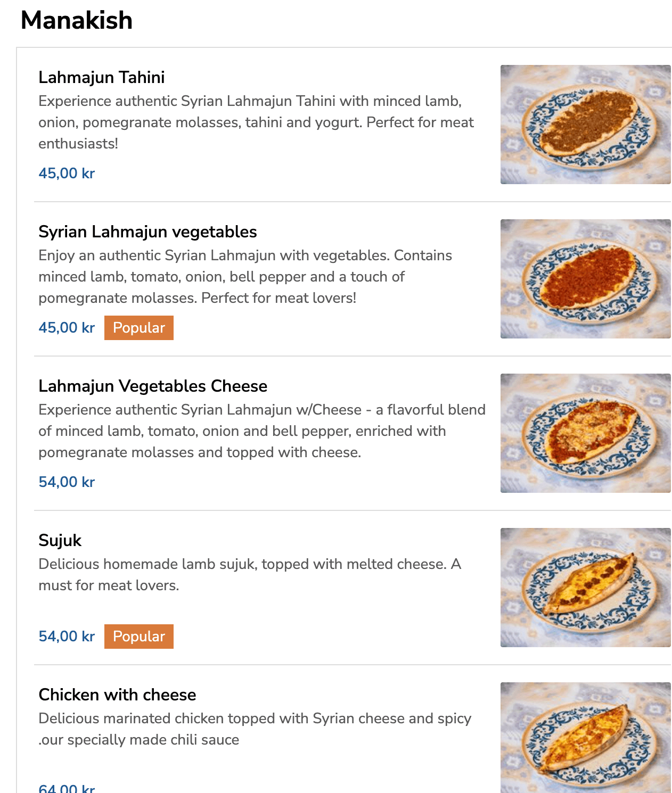Click the Syrian Lahmajun vegetables 45,00 kr price
This screenshot has width=672, height=793.
click(x=67, y=327)
